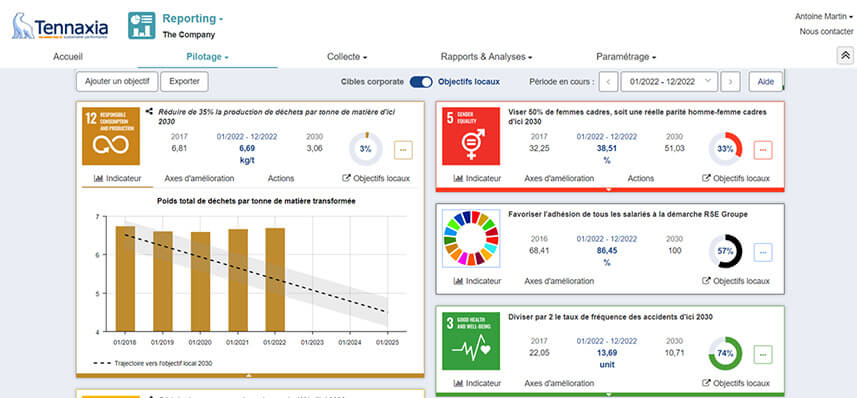Click the 74% progress donut
The height and width of the screenshot is (398, 857).
click(725, 353)
